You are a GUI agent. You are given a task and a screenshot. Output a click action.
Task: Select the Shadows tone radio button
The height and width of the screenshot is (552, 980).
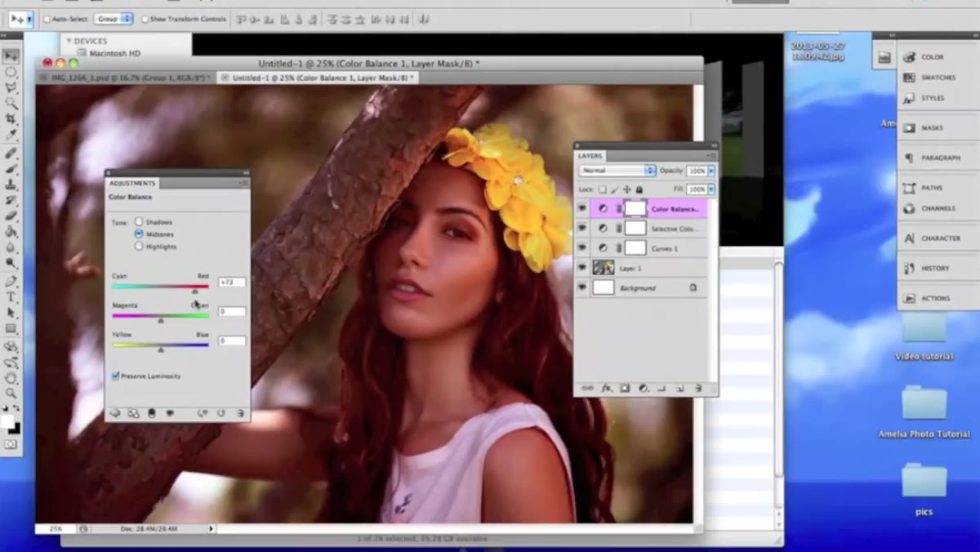(x=139, y=221)
